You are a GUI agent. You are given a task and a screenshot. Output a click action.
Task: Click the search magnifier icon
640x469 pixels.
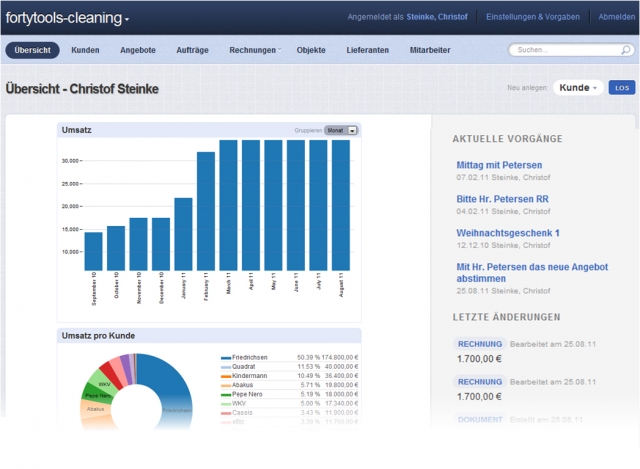(x=625, y=50)
